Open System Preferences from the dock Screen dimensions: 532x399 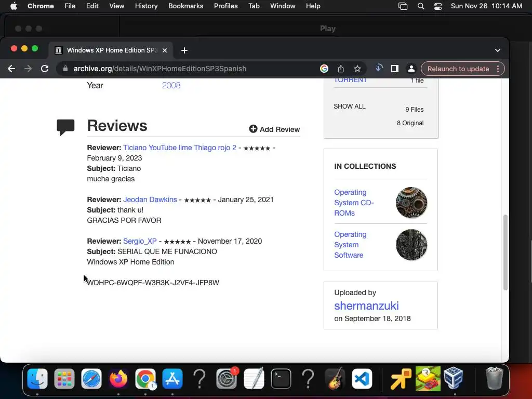[227, 378]
